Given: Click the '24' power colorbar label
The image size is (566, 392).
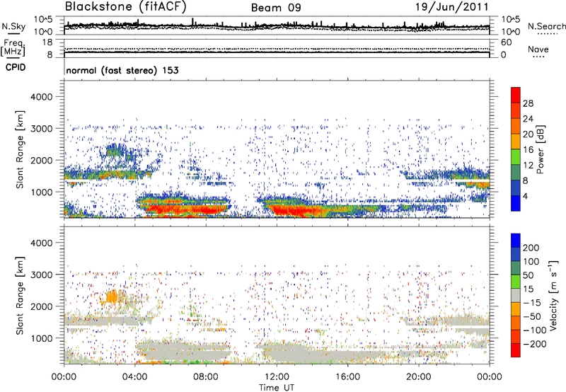Looking at the screenshot, I should 528,119.
